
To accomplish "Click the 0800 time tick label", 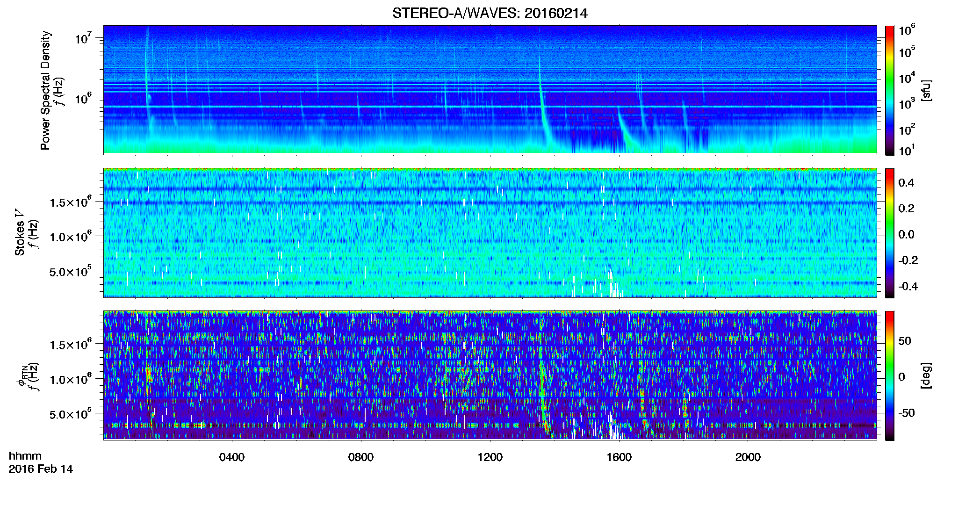I will pyautogui.click(x=361, y=457).
